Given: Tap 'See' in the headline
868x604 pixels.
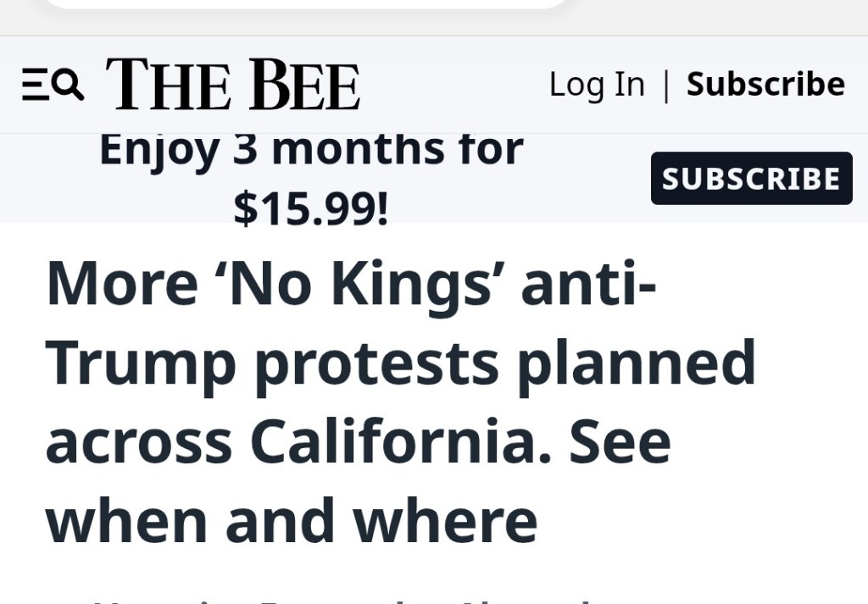Looking at the screenshot, I should click(x=620, y=442).
